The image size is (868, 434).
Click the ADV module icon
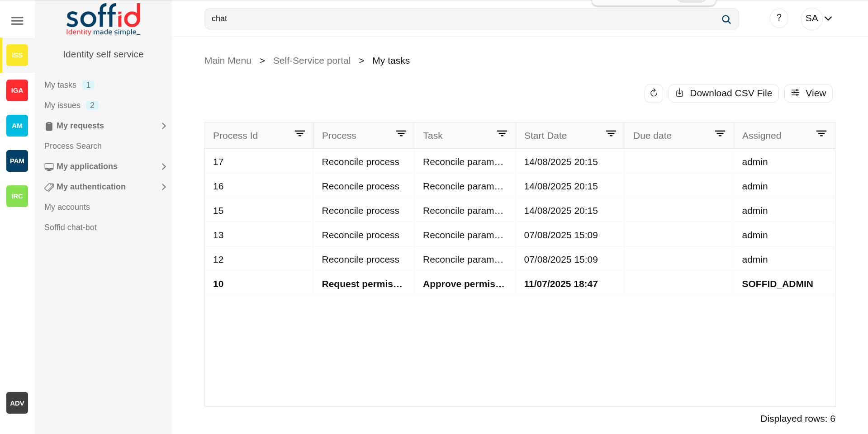(17, 403)
